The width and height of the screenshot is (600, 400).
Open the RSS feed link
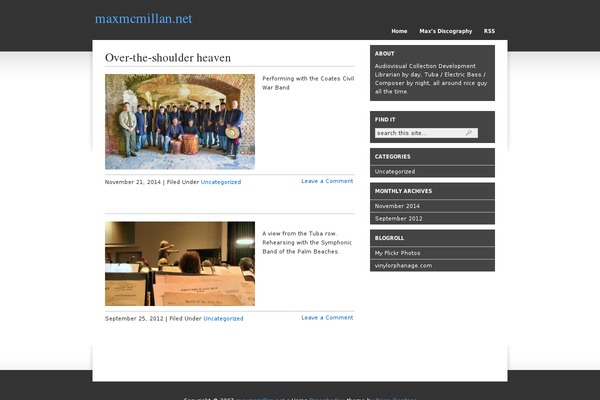(x=489, y=31)
